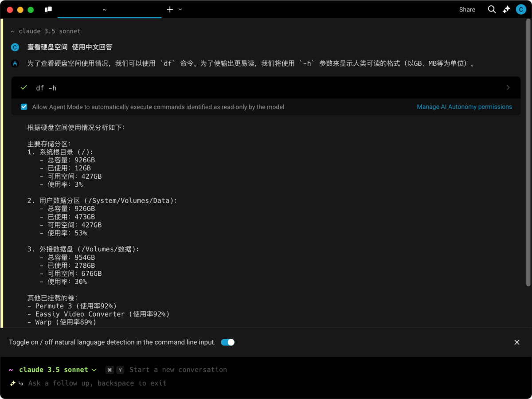Image resolution: width=532 pixels, height=399 pixels.
Task: Click the 查看硬盘空间 prompt text
Action: coord(47,47)
